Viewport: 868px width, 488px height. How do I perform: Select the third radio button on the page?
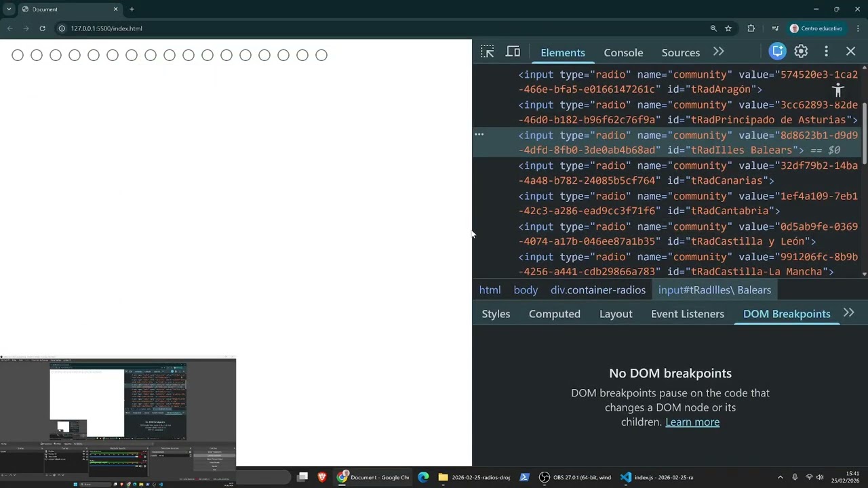coord(56,56)
